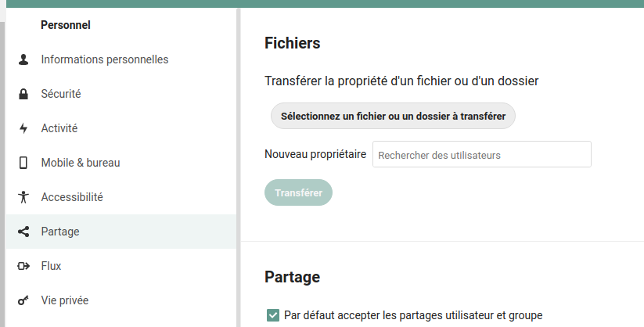Screen dimensions: 644x327
Task: Click the padlock Sécurité icon
Action: click(23, 94)
